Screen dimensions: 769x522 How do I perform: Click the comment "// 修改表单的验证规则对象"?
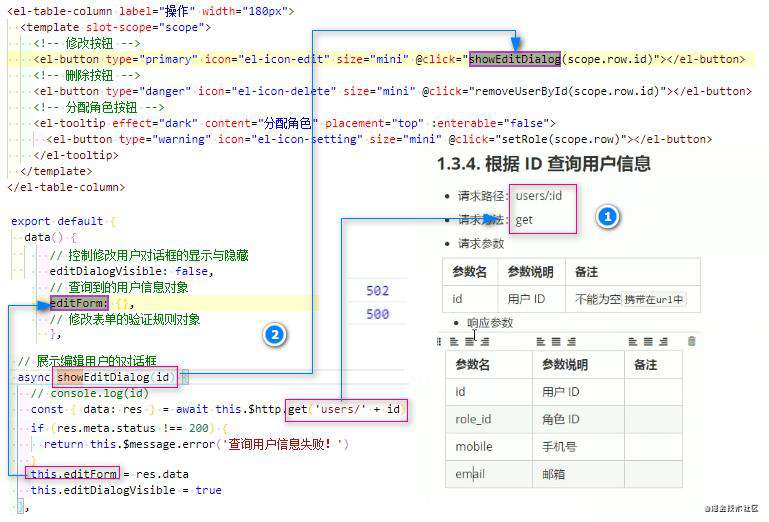point(125,319)
